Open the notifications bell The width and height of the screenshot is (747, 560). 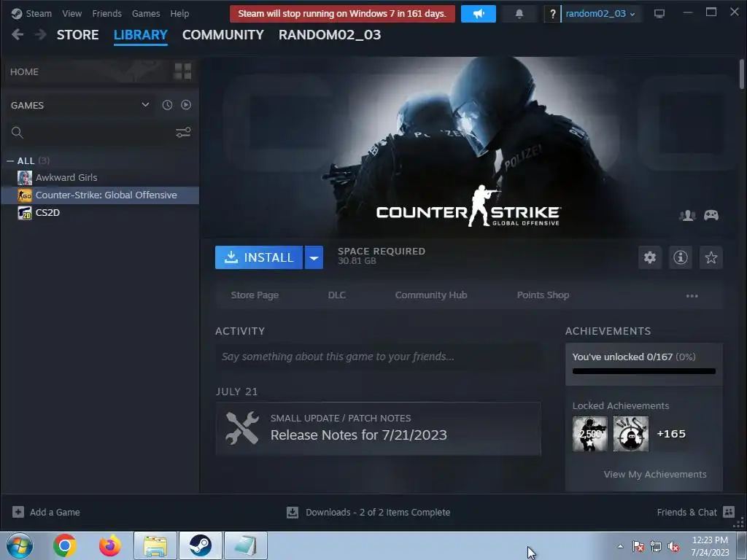(x=519, y=14)
